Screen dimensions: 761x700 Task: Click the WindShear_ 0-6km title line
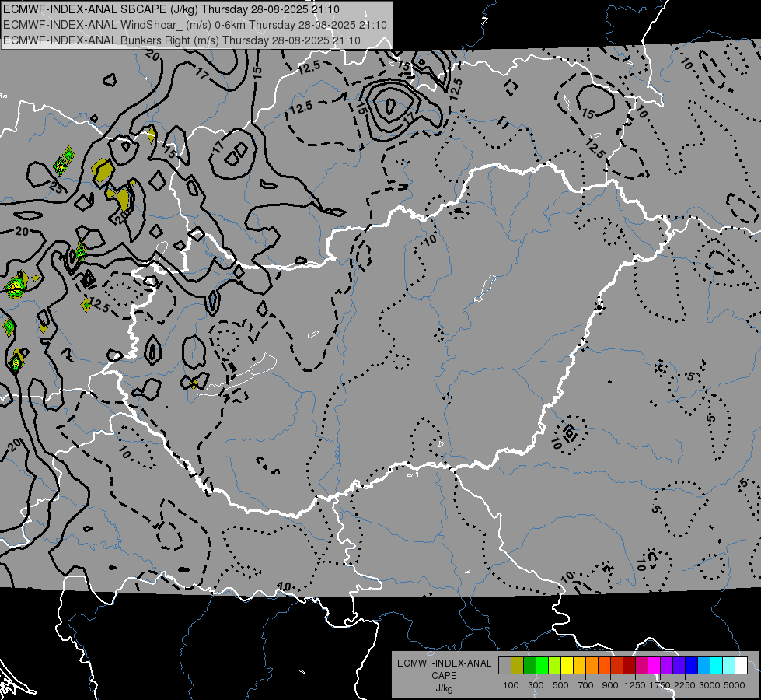coord(194,25)
